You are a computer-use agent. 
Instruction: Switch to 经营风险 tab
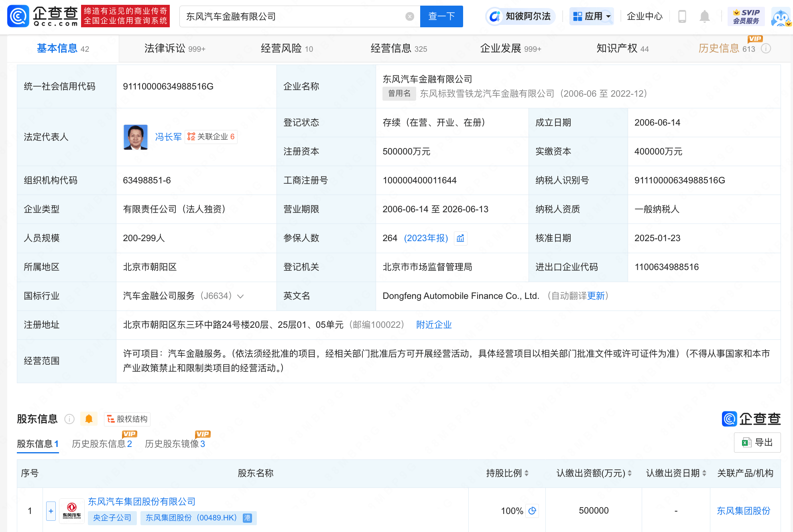point(287,49)
